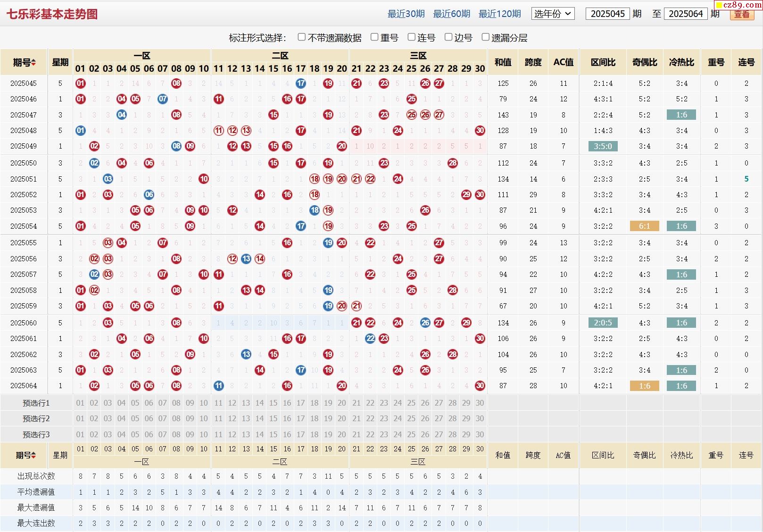Click ball 14 in row 2025054
The image size is (763, 532).
pos(260,226)
